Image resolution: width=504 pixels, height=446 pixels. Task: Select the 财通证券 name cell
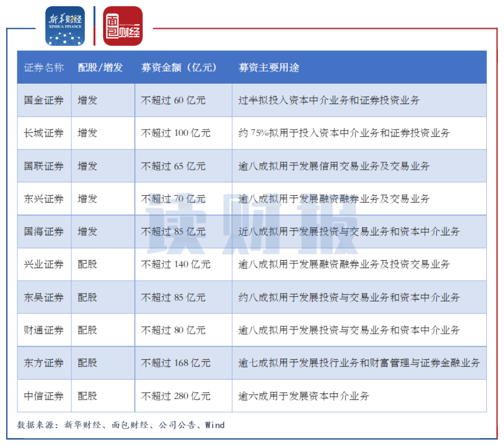pos(44,330)
